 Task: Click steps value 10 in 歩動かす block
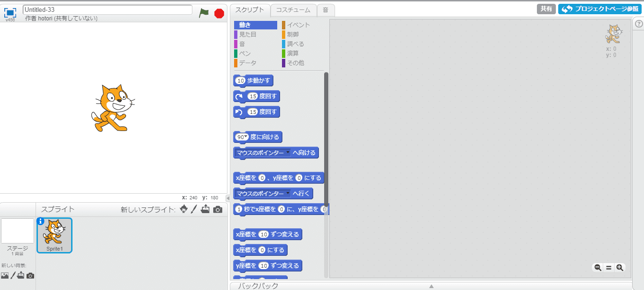click(240, 81)
